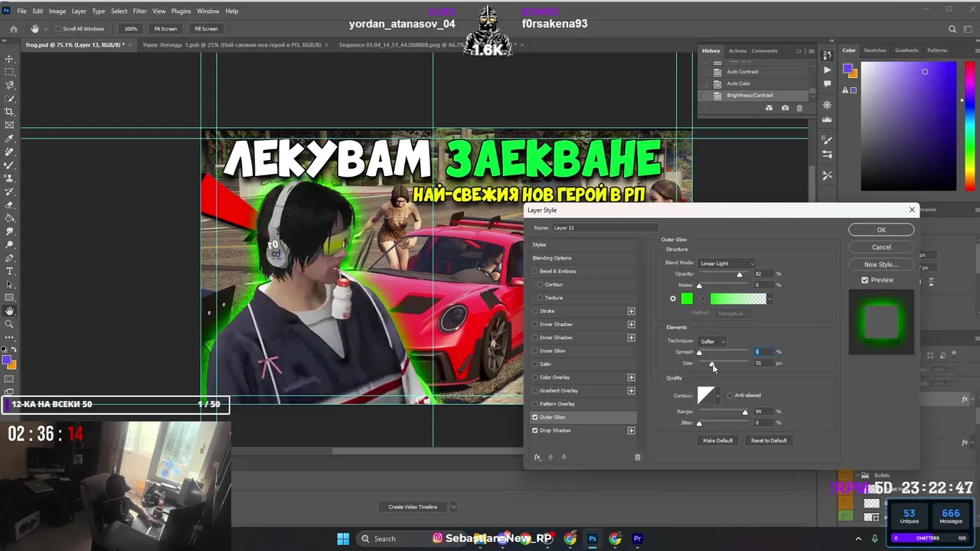Viewport: 980px width, 551px height.
Task: Open the Image menu
Action: [x=57, y=11]
